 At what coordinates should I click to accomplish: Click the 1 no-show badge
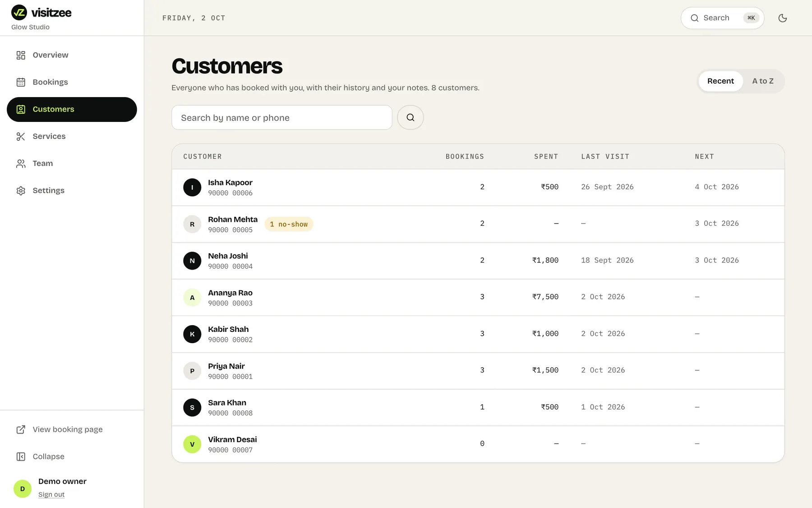click(289, 224)
